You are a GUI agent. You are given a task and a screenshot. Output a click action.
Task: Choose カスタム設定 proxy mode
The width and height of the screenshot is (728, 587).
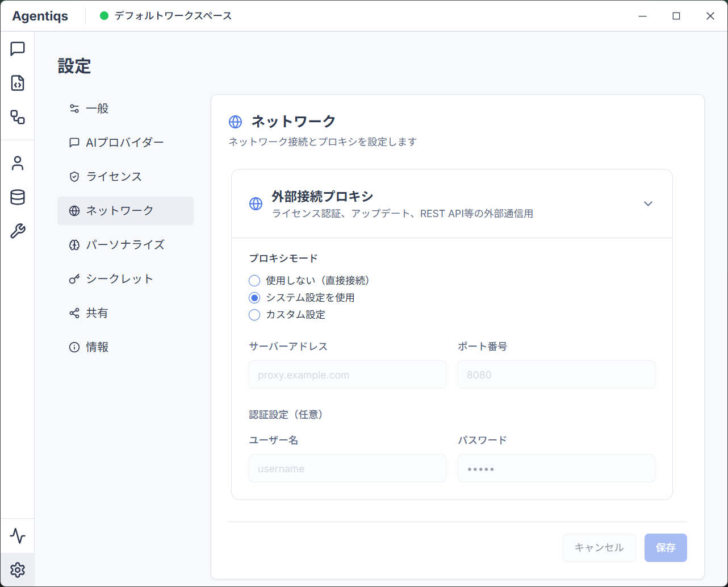pyautogui.click(x=254, y=315)
